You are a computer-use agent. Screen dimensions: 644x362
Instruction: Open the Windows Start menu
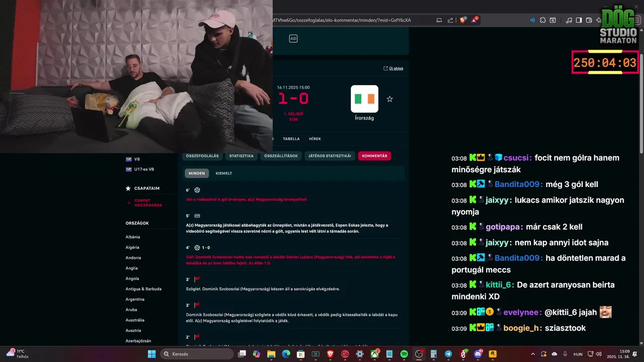coord(151,354)
